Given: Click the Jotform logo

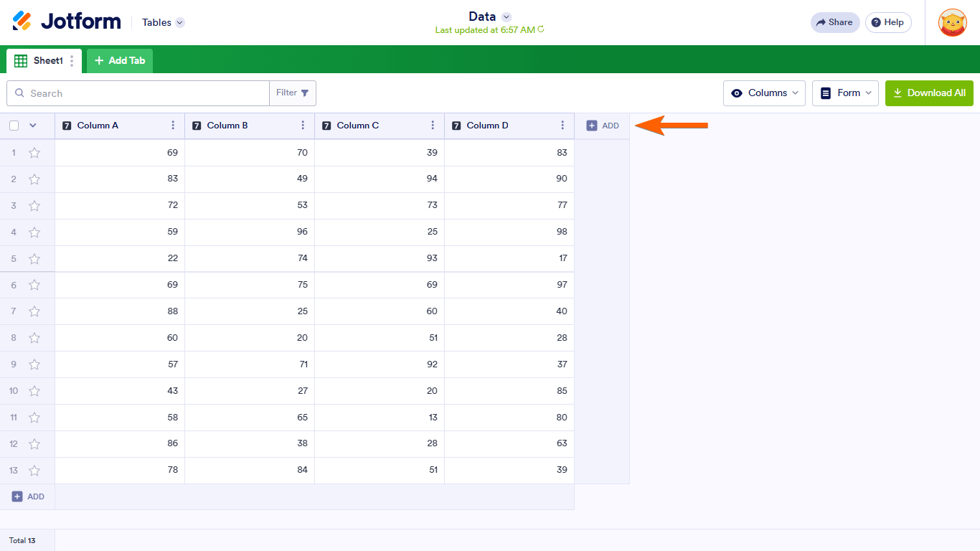Looking at the screenshot, I should pyautogui.click(x=67, y=22).
